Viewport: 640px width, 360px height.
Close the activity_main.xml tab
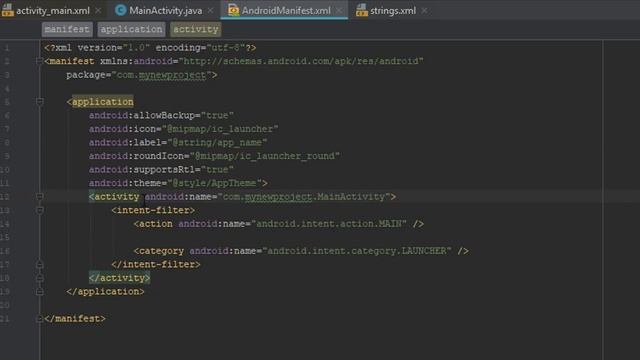click(98, 11)
